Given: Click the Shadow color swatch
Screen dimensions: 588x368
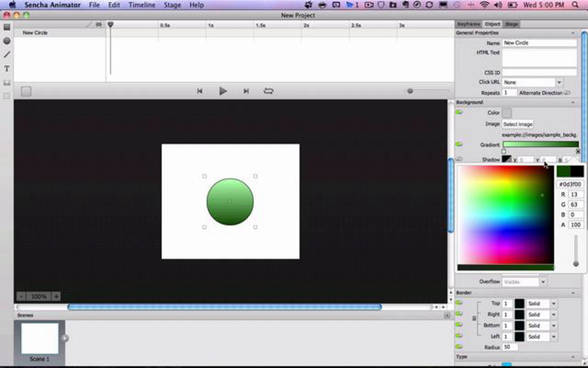Looking at the screenshot, I should (x=506, y=159).
